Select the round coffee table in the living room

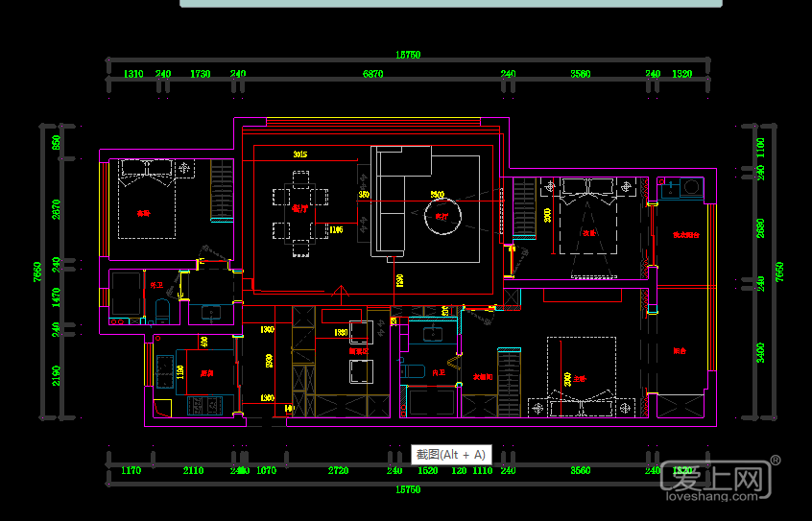444,216
